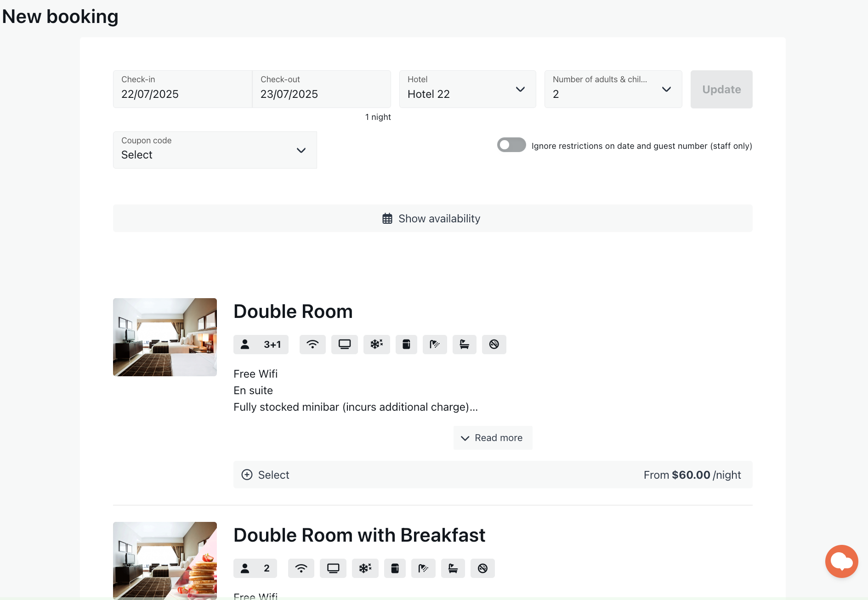Click the Check-in date field
This screenshot has width=868, height=600.
(x=182, y=89)
